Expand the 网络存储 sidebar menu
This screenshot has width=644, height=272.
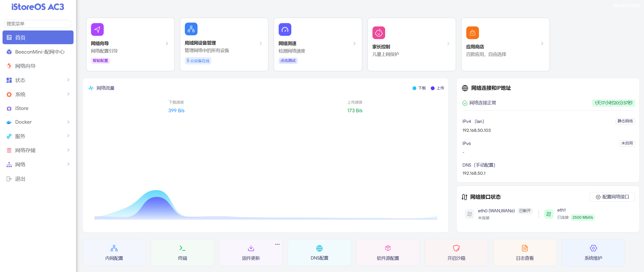[x=38, y=150]
